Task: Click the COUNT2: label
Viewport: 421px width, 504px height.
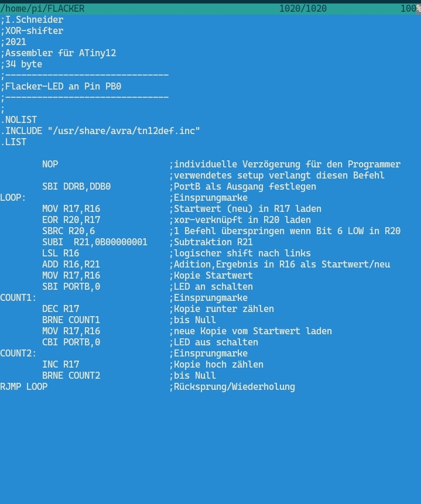Action: [x=18, y=353]
